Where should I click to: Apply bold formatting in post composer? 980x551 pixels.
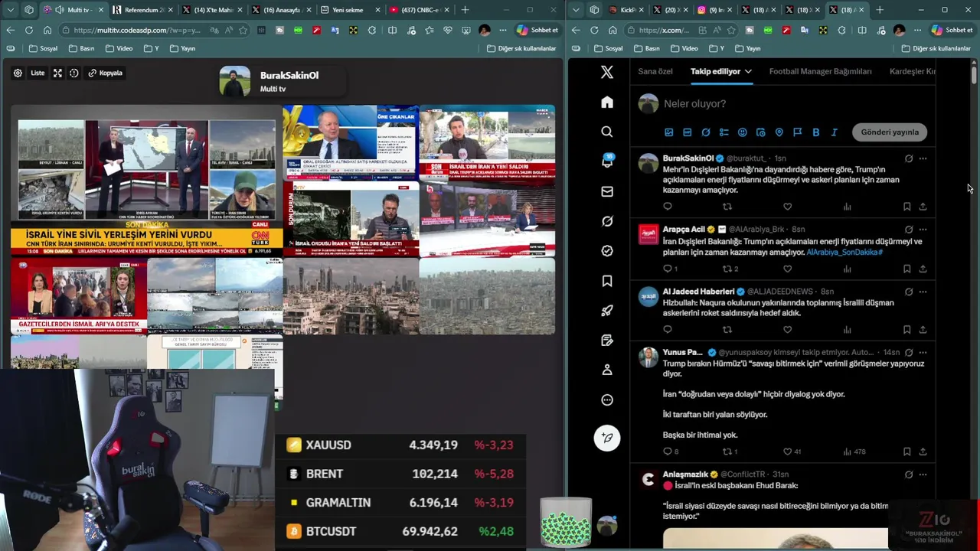[x=815, y=132]
